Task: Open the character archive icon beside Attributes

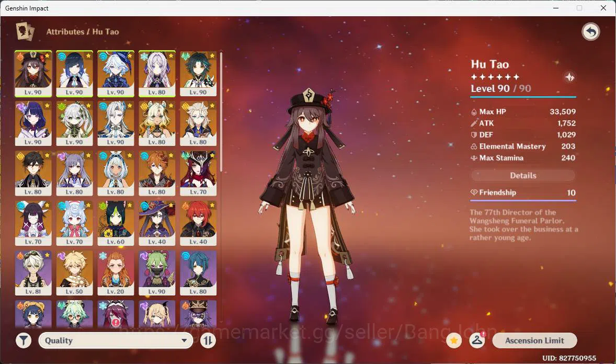Action: (25, 31)
